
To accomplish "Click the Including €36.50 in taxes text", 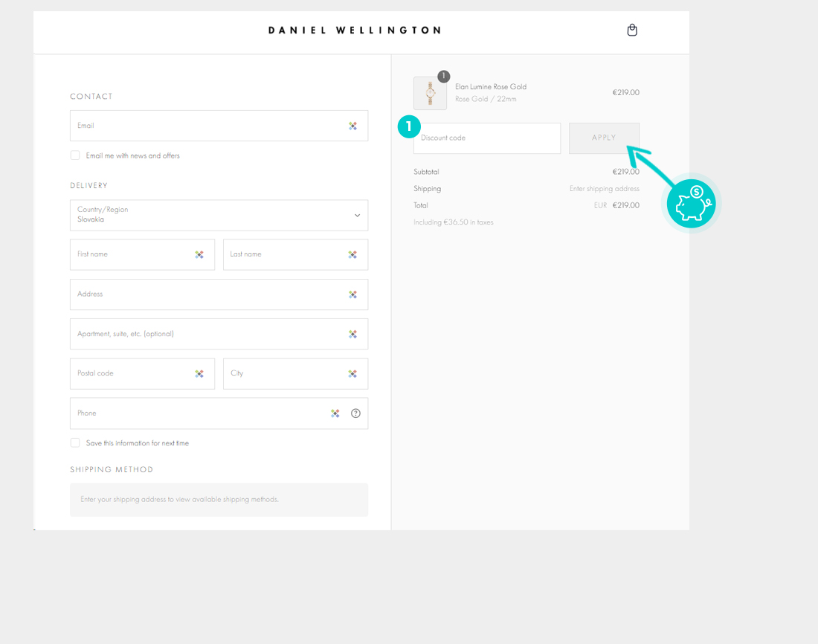I will click(x=454, y=222).
